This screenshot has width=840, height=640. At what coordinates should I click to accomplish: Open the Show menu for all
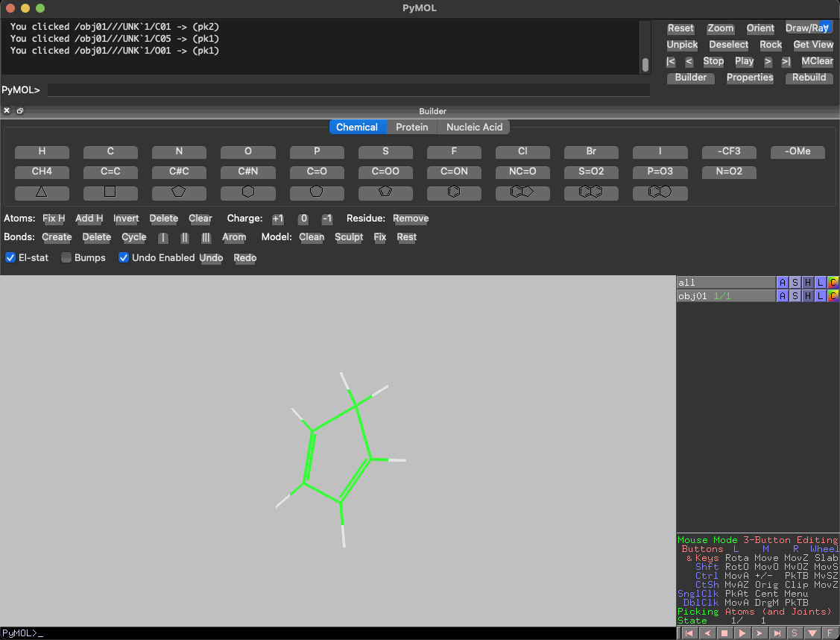coord(795,283)
